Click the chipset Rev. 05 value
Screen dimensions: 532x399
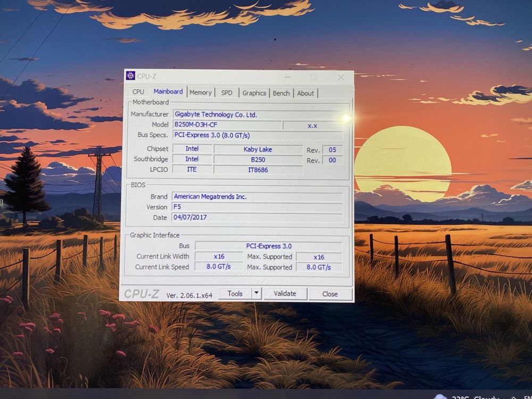pyautogui.click(x=332, y=149)
